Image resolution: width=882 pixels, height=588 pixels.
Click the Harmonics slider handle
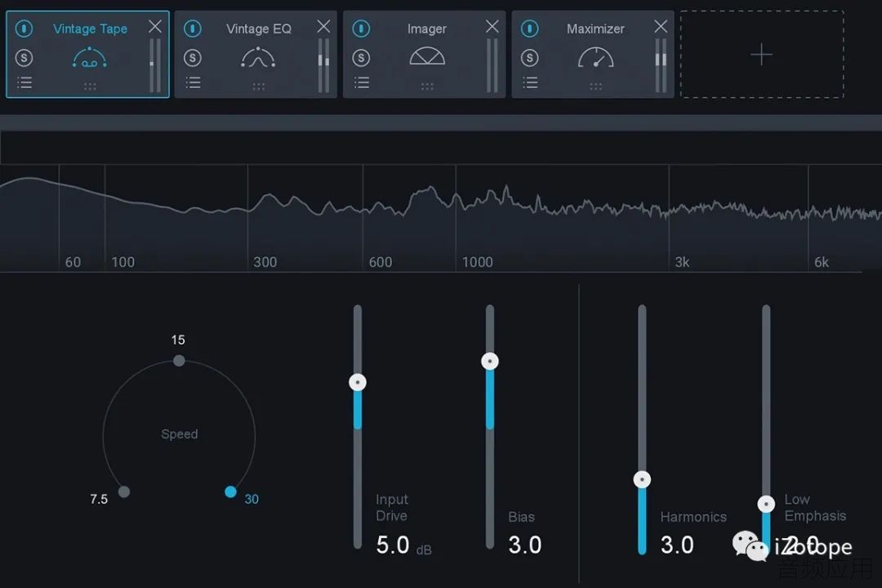click(642, 479)
